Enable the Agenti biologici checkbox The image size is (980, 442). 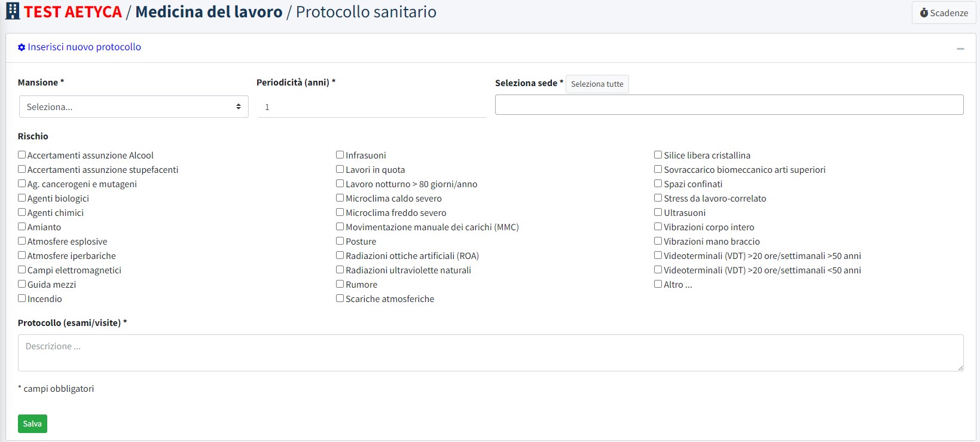[22, 198]
